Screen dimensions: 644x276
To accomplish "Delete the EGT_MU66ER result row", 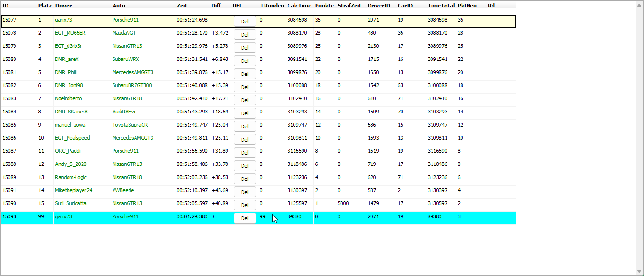I will 244,35.
